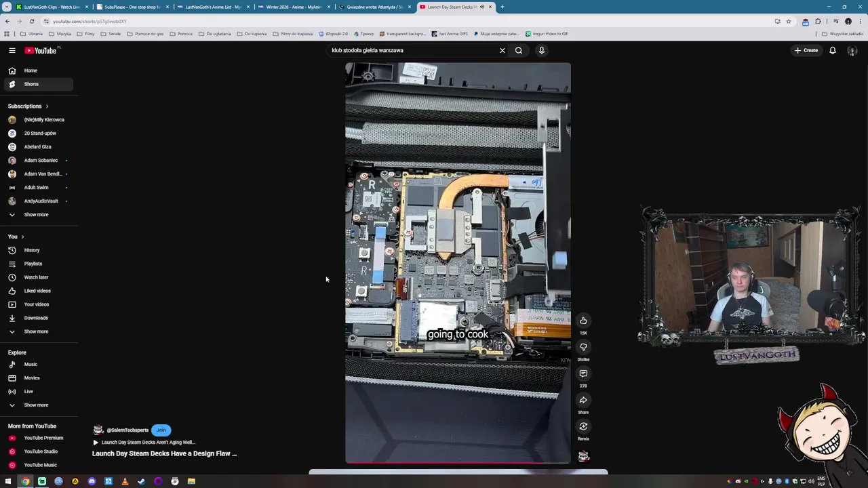Open the Windows Start menu
Image resolution: width=868 pixels, height=488 pixels.
pyautogui.click(x=8, y=481)
